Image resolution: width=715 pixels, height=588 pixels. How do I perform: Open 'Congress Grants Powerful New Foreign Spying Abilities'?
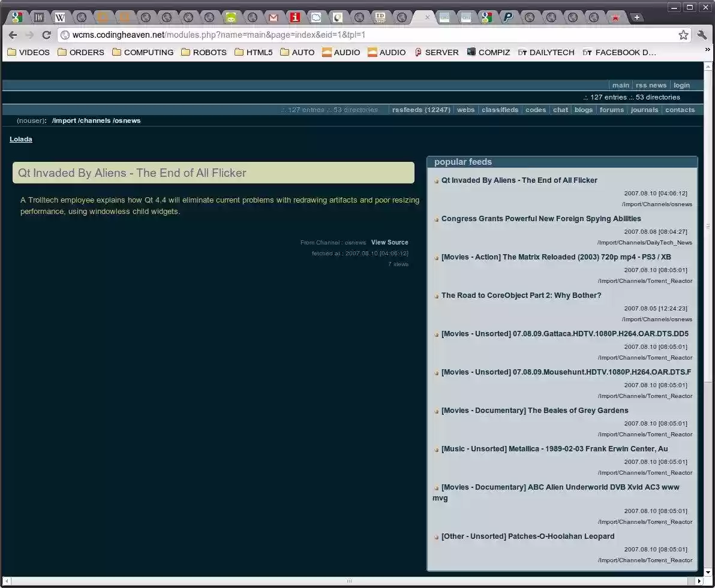pyautogui.click(x=541, y=219)
